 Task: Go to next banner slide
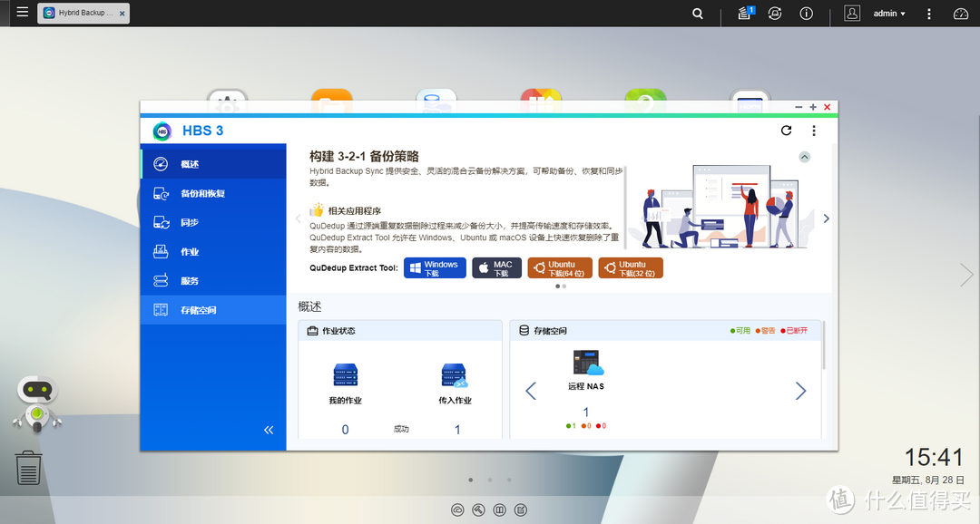point(827,218)
